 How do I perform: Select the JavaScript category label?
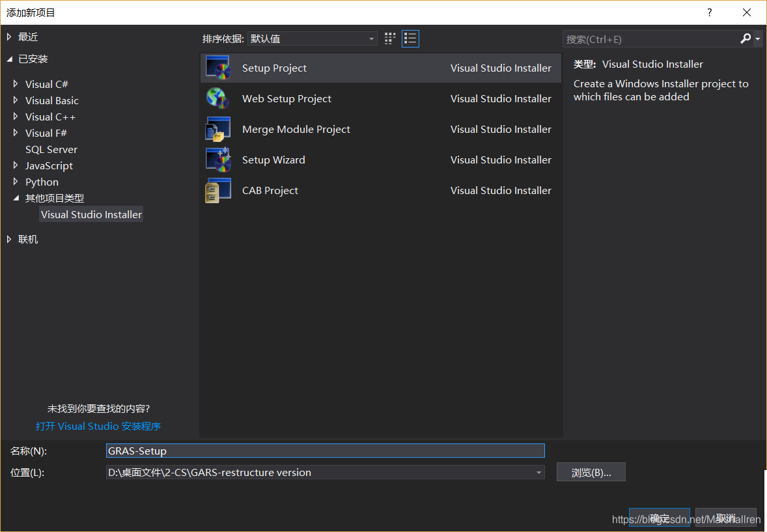[49, 165]
